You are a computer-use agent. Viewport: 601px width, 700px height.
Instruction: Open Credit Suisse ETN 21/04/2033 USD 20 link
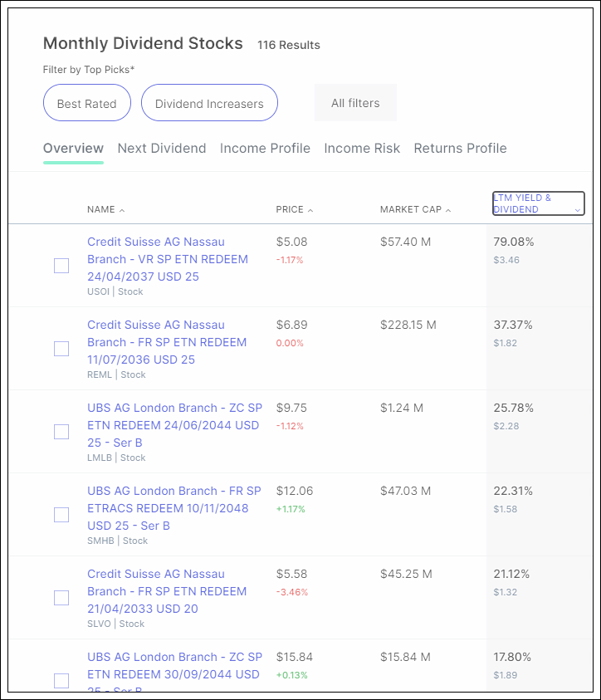(167, 591)
